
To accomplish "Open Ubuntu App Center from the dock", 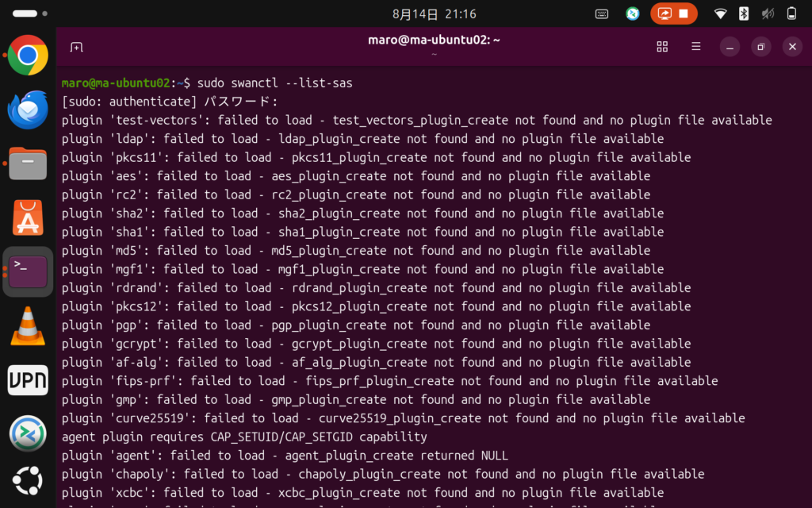I will (28, 217).
